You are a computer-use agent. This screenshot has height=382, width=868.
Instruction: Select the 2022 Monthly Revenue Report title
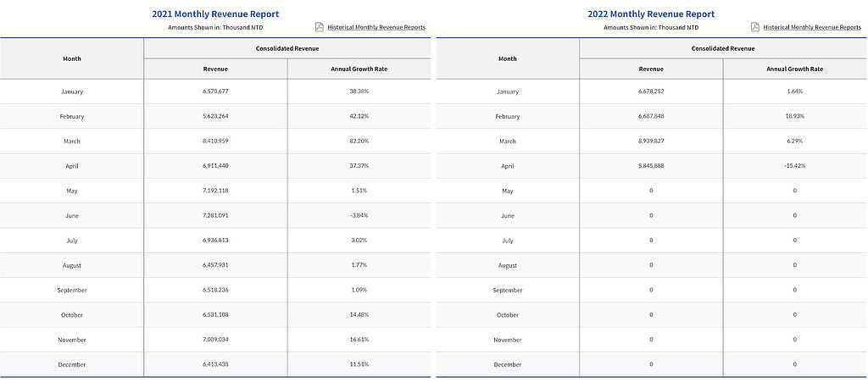click(x=651, y=14)
